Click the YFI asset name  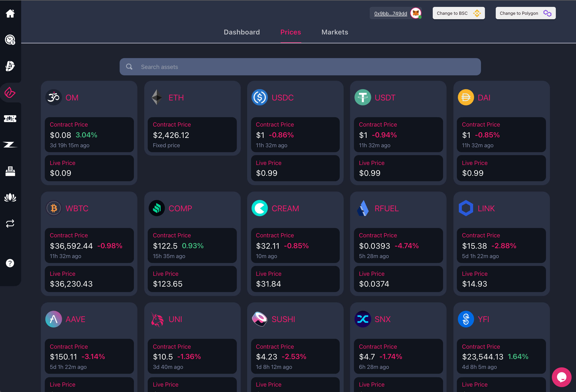483,319
